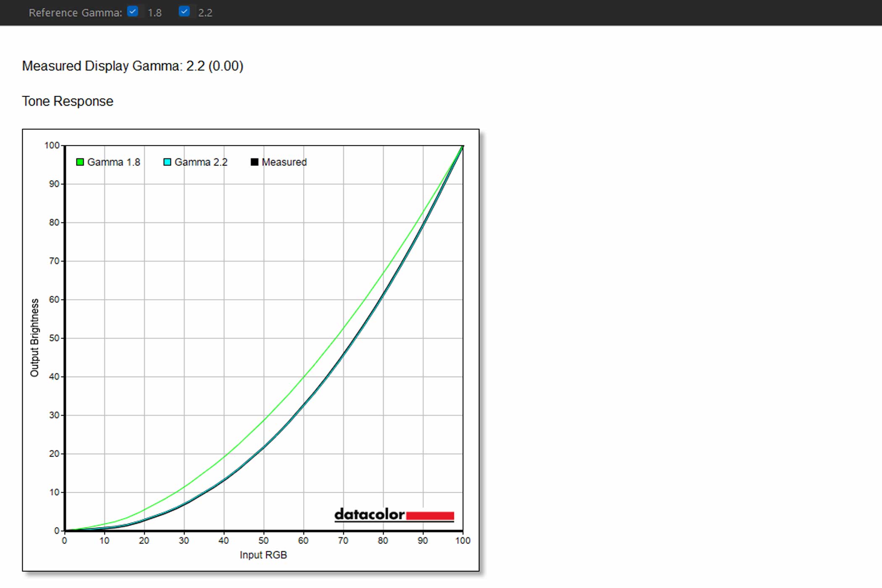
Task: Click the green Gamma 1.8 legend swatch
Action: [80, 162]
